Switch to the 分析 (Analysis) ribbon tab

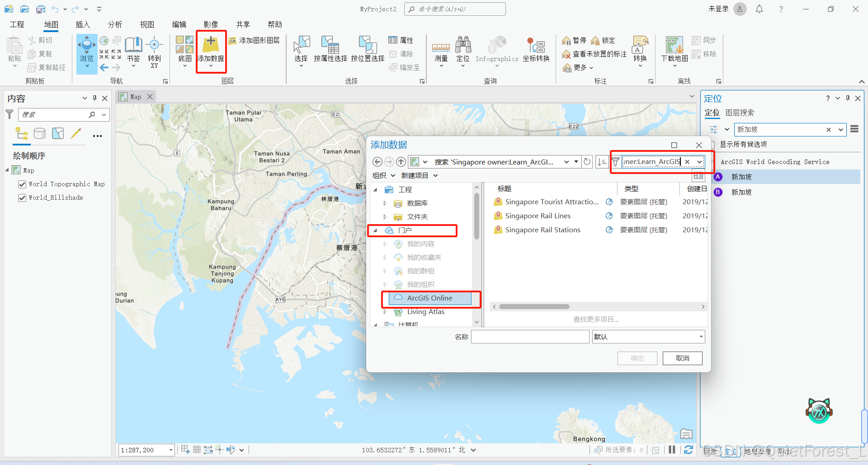point(115,24)
